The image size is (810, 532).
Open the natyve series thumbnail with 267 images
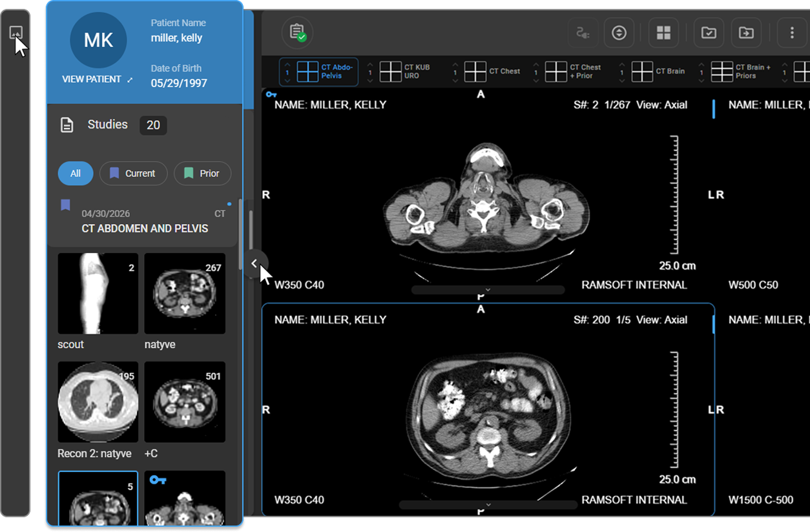tap(185, 294)
